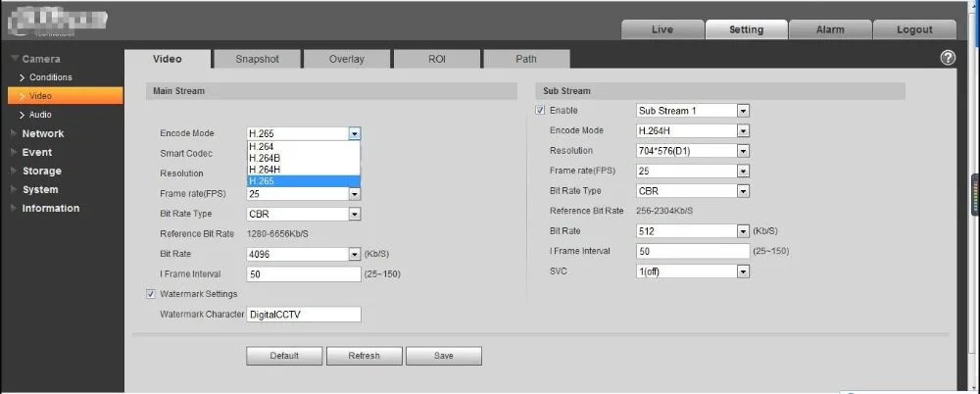
Task: Click the blurred brand logo
Action: click(58, 24)
